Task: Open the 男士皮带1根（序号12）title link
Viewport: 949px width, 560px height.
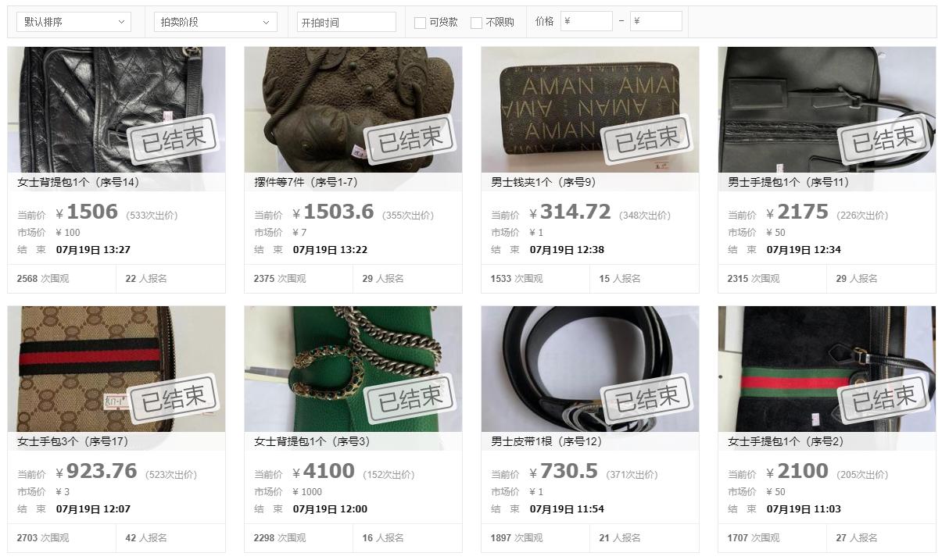Action: (546, 441)
